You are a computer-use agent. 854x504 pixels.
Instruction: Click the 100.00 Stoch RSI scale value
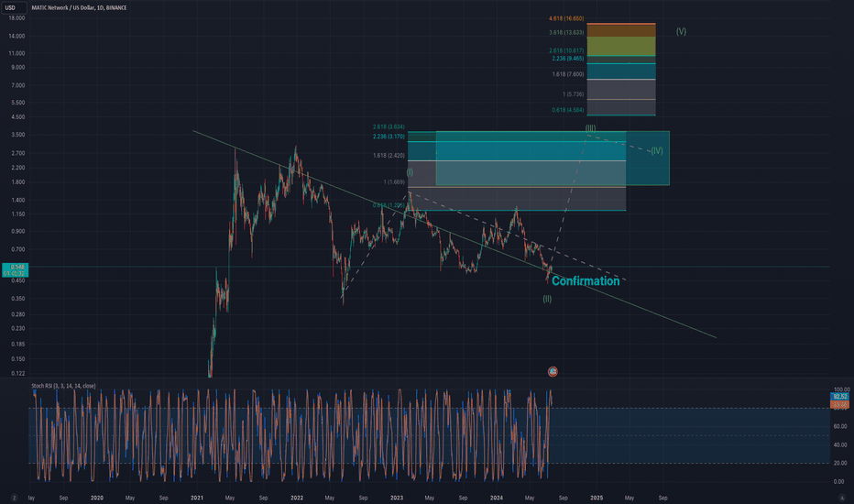coord(841,389)
